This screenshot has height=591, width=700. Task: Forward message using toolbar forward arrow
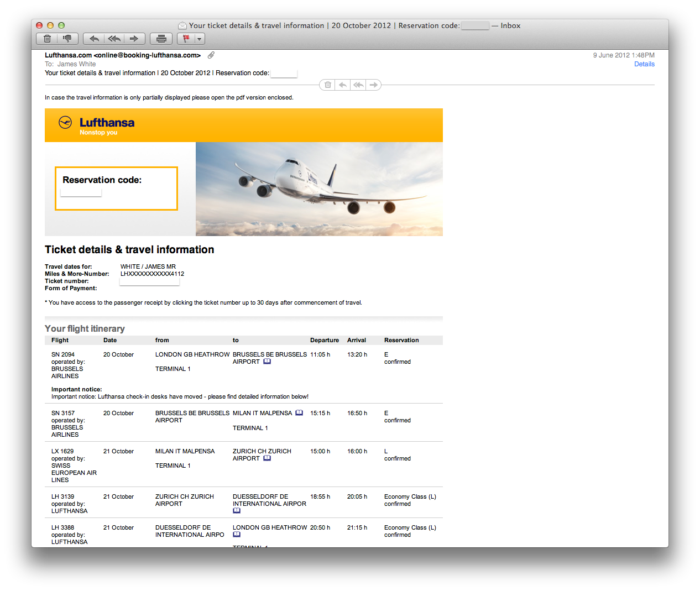(x=134, y=39)
